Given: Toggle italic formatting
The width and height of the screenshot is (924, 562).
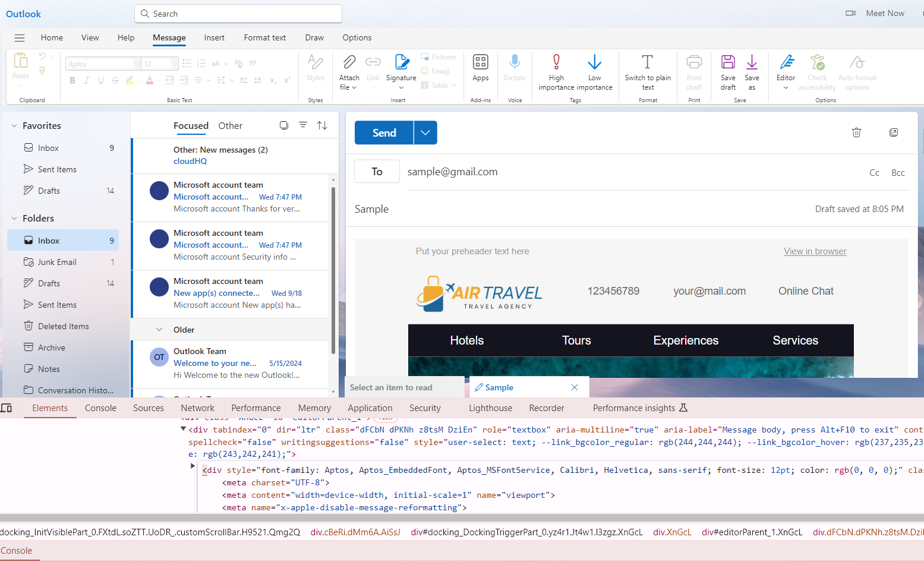Looking at the screenshot, I should 86,80.
